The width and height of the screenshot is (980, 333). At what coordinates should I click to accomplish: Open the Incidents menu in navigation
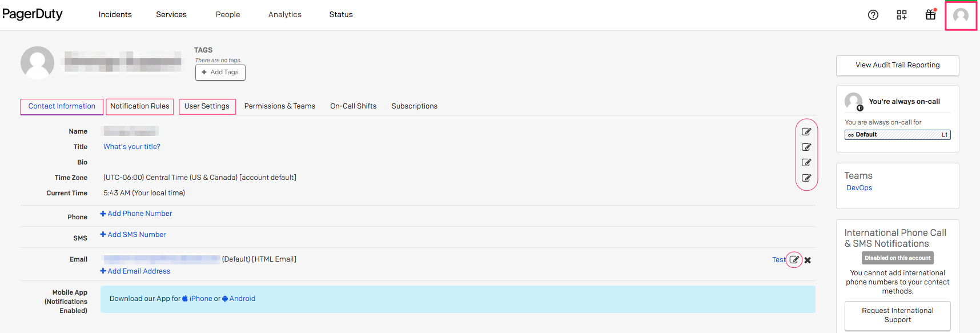coord(115,15)
